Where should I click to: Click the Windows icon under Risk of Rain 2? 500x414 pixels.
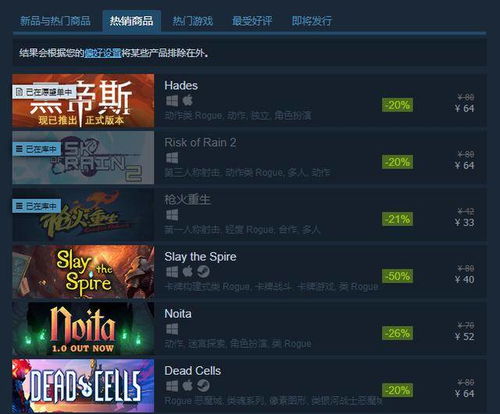pyautogui.click(x=172, y=158)
